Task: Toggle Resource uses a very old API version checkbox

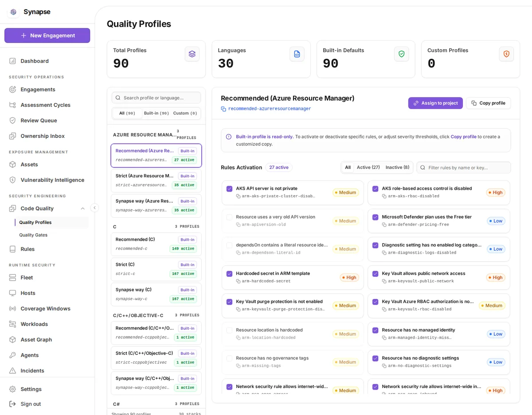Action: (x=229, y=217)
